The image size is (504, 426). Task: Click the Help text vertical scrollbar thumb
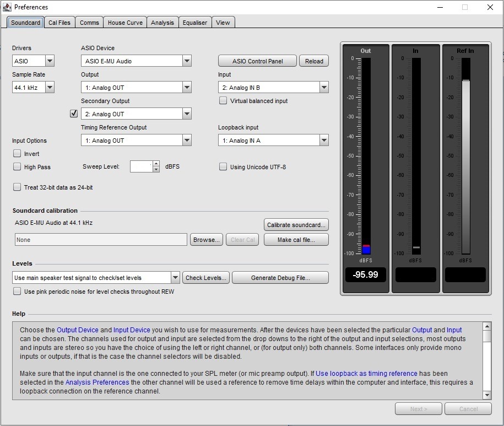[487, 336]
